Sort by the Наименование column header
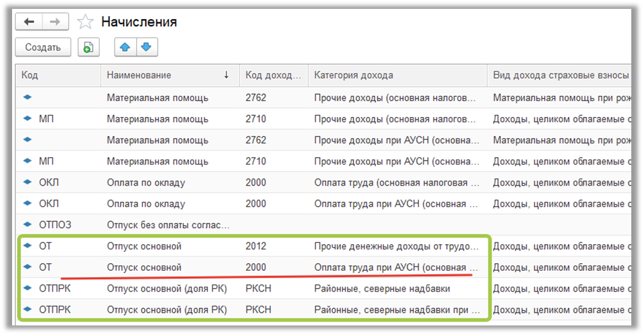The width and height of the screenshot is (644, 335). coord(170,75)
